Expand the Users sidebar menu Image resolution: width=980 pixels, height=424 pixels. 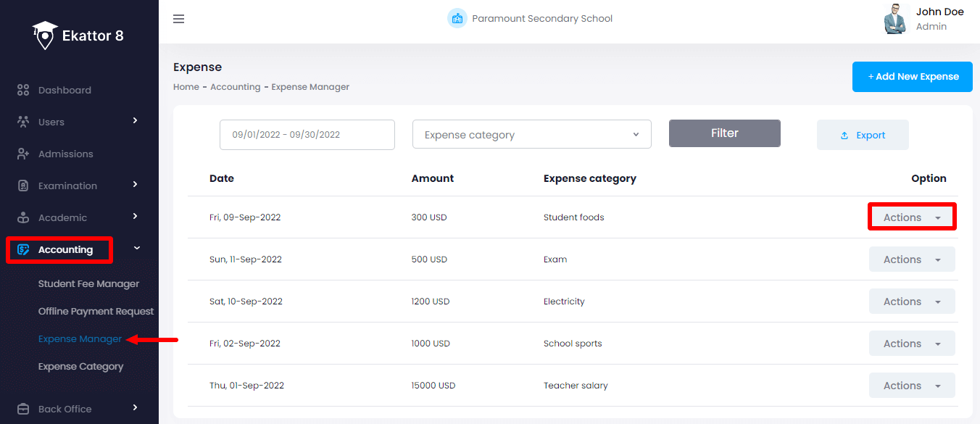coord(135,121)
